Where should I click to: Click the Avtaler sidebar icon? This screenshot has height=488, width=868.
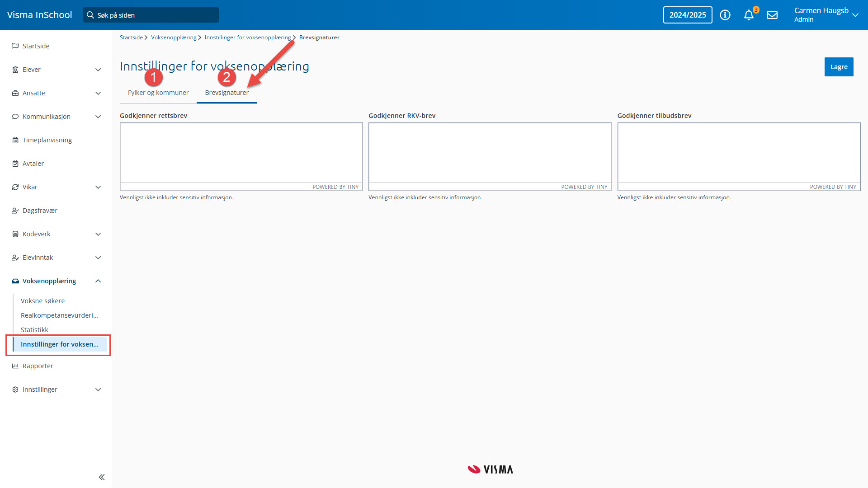15,164
